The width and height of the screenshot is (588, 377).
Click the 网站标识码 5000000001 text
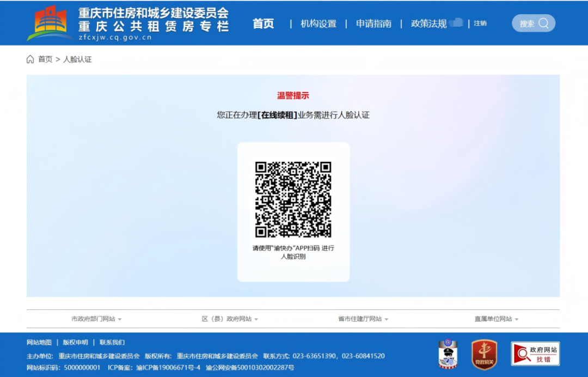click(x=63, y=368)
